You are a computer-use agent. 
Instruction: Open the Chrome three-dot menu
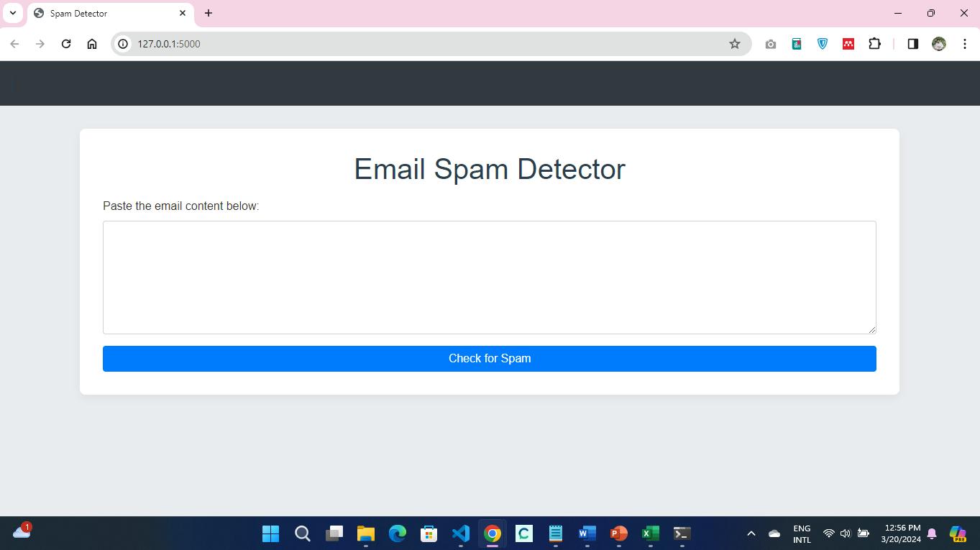[x=964, y=44]
